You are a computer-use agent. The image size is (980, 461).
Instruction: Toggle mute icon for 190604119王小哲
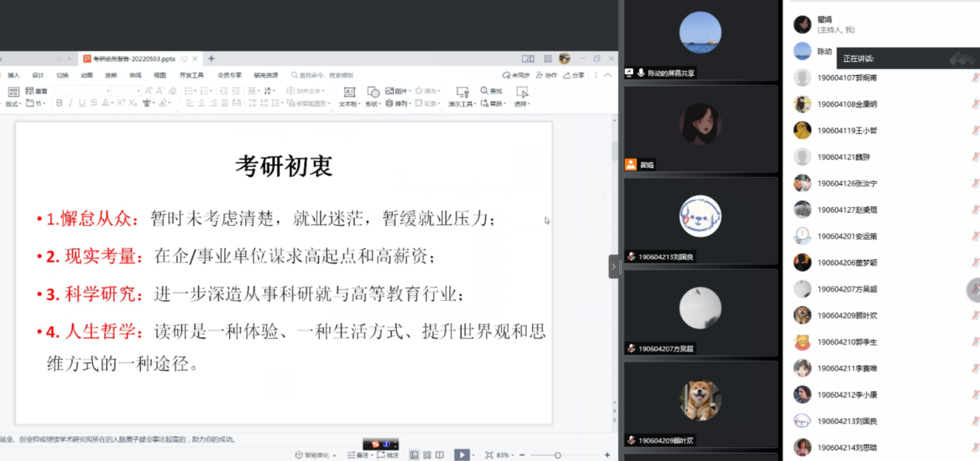pyautogui.click(x=975, y=130)
